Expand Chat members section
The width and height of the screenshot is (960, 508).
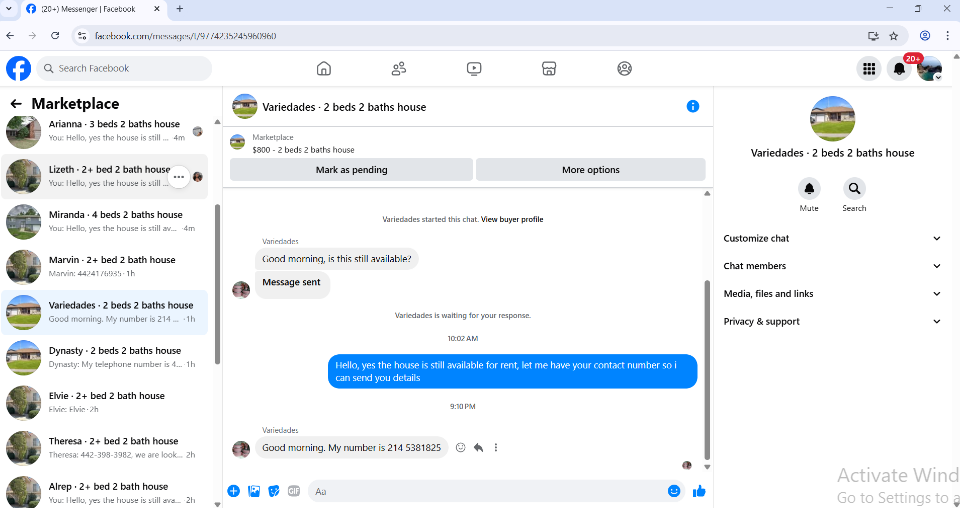pos(832,266)
